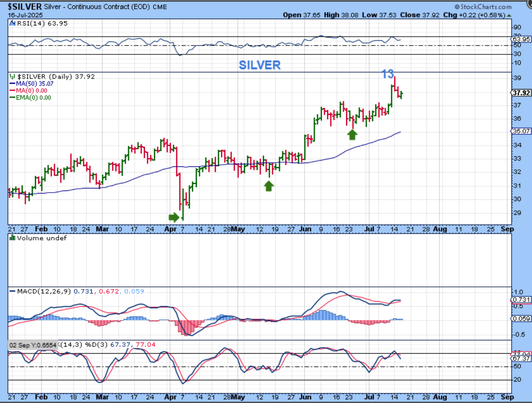Click the $SILVER ticker title in header
532x403 pixels.
tap(25, 6)
